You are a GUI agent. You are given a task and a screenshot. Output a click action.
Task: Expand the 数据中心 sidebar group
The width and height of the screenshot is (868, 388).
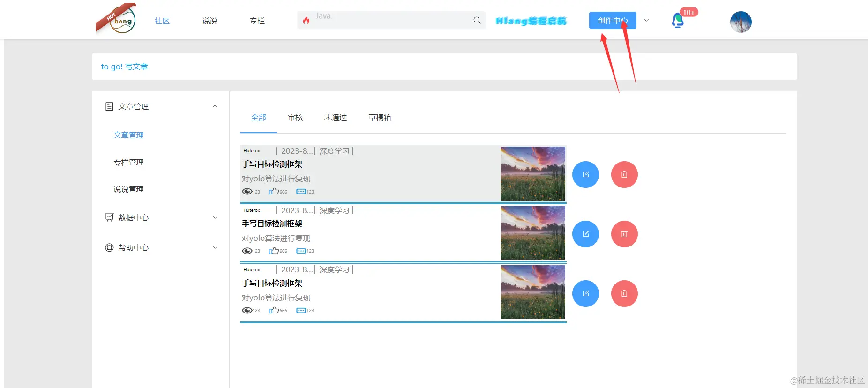coord(215,217)
